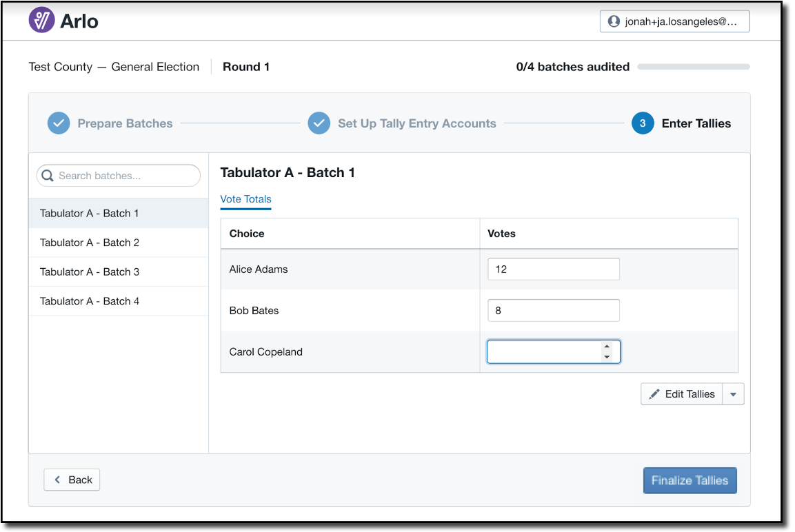Click the Prepare Batches checkmark icon
This screenshot has width=795, height=532.
click(59, 123)
